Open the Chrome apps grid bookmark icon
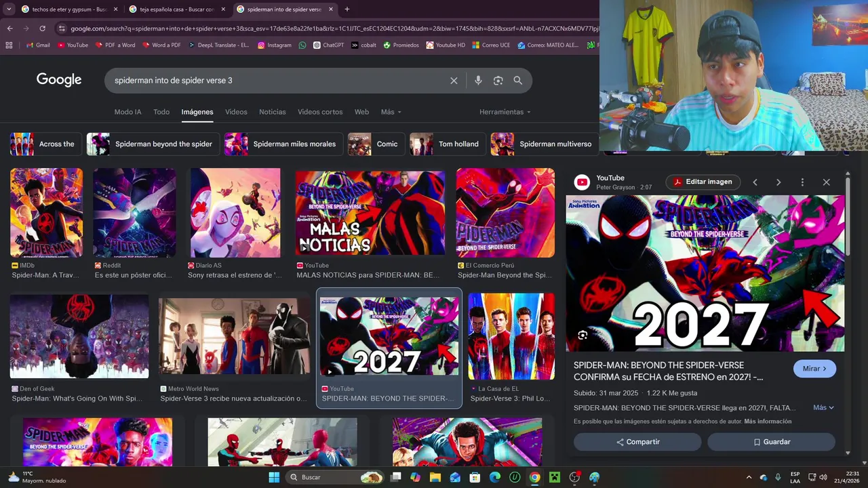This screenshot has height=488, width=868. click(9, 45)
